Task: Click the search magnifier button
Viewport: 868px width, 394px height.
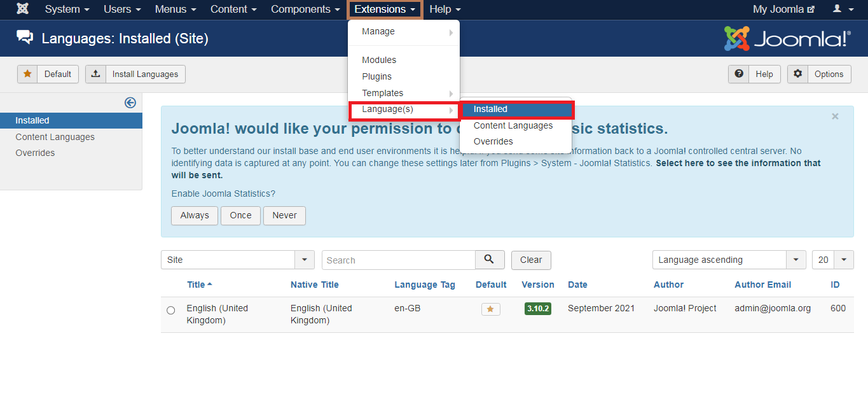Action: click(x=490, y=260)
